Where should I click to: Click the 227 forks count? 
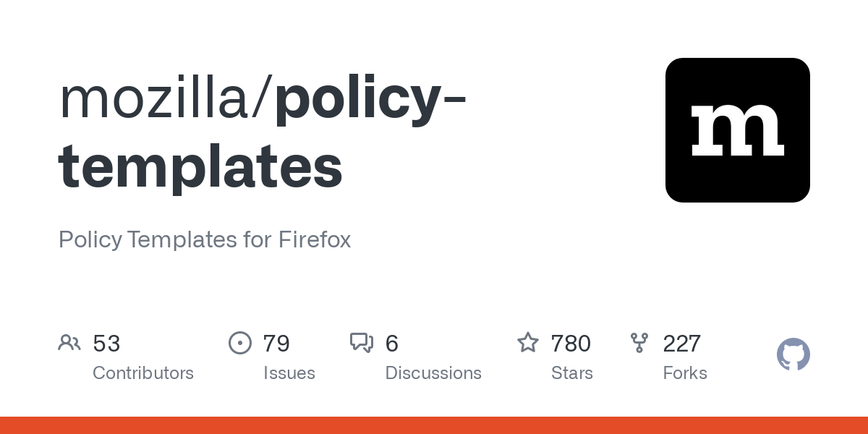[681, 344]
